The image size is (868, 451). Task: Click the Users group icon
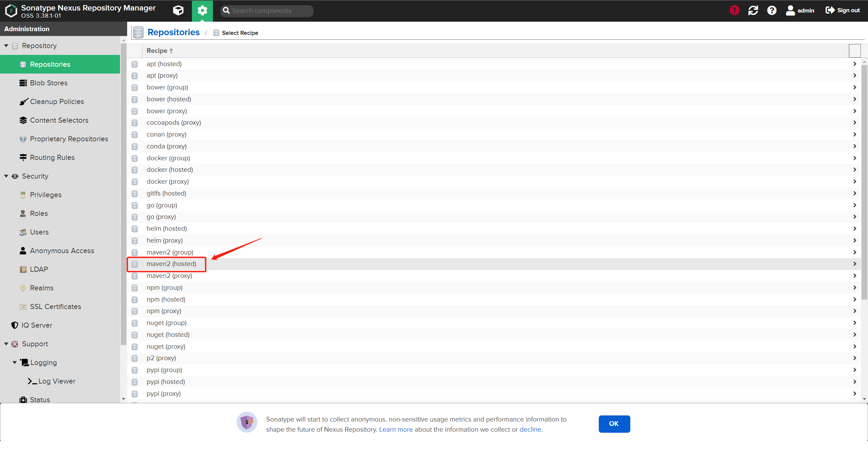(x=23, y=232)
